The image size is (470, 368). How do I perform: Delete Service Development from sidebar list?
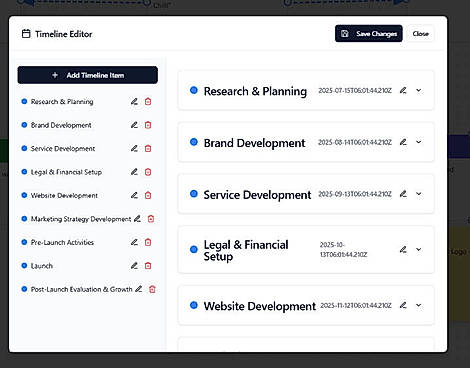pos(148,148)
